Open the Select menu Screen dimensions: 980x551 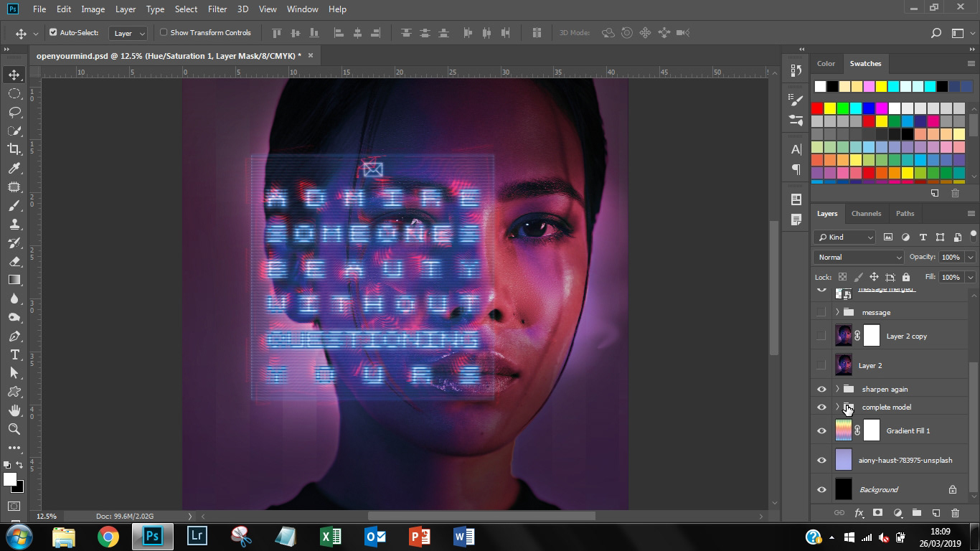click(186, 9)
